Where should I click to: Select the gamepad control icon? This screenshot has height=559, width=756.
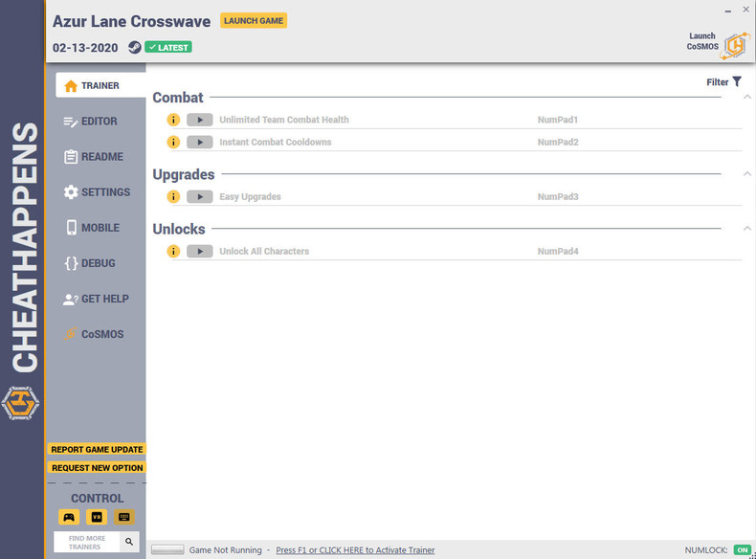pos(69,517)
